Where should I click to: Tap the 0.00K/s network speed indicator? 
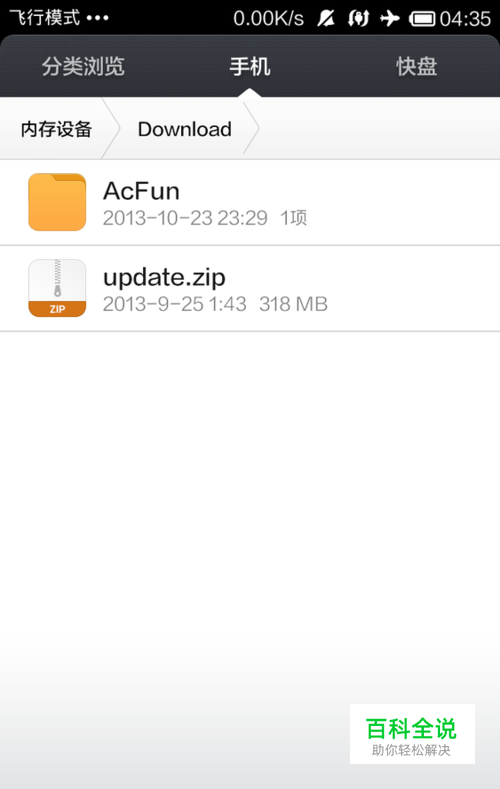point(269,19)
